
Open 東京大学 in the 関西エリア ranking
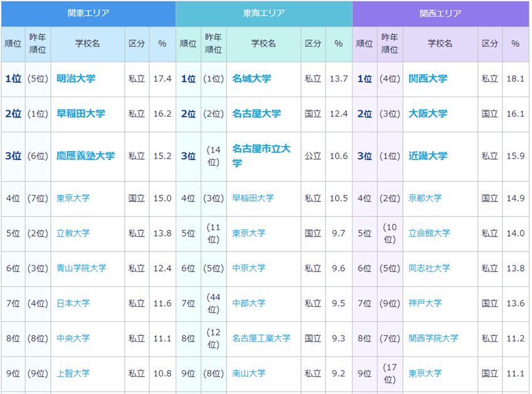click(425, 373)
